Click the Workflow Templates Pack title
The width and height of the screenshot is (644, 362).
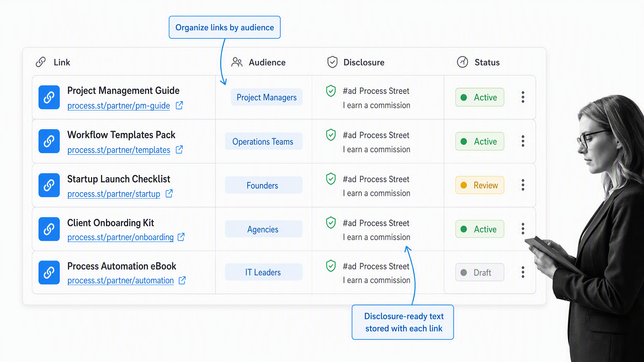click(121, 135)
